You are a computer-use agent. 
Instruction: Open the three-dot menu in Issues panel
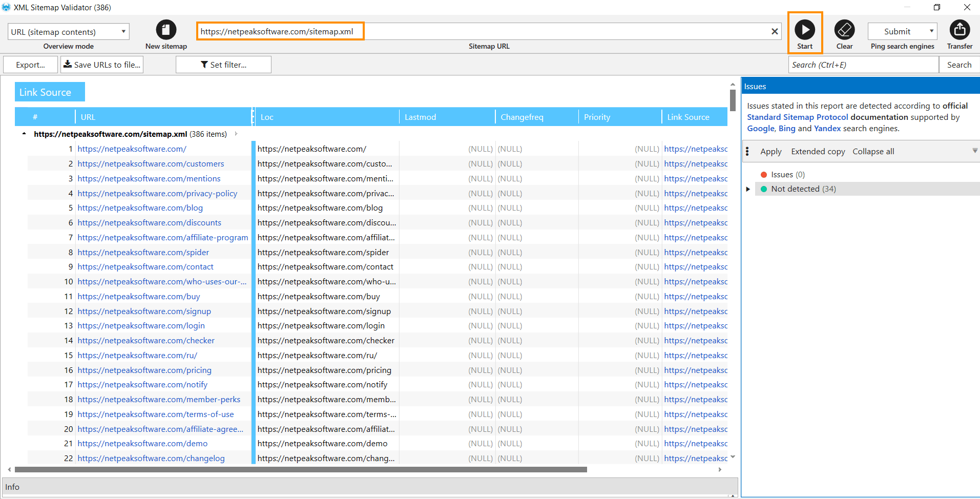click(x=747, y=151)
